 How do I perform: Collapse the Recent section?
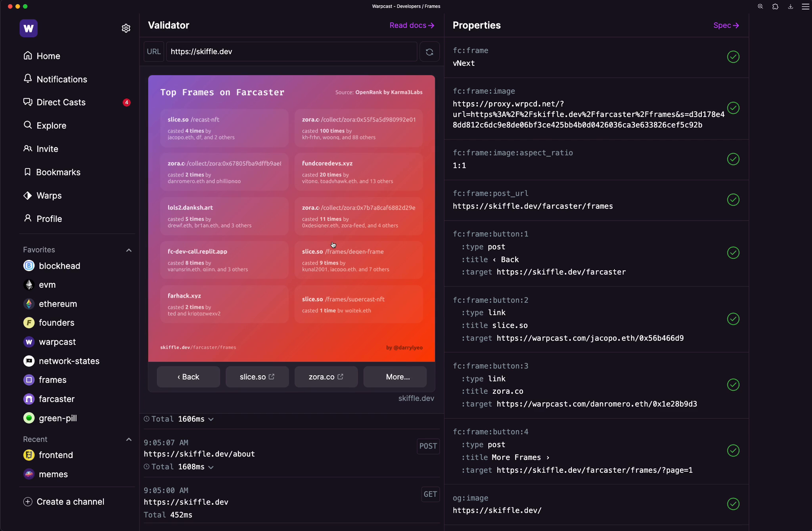coord(129,439)
